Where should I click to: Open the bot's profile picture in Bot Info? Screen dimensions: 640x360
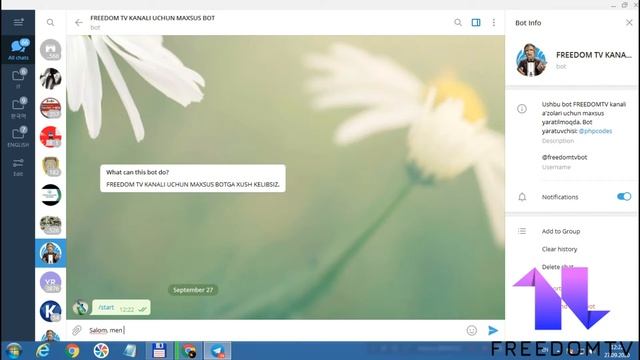coord(531,60)
